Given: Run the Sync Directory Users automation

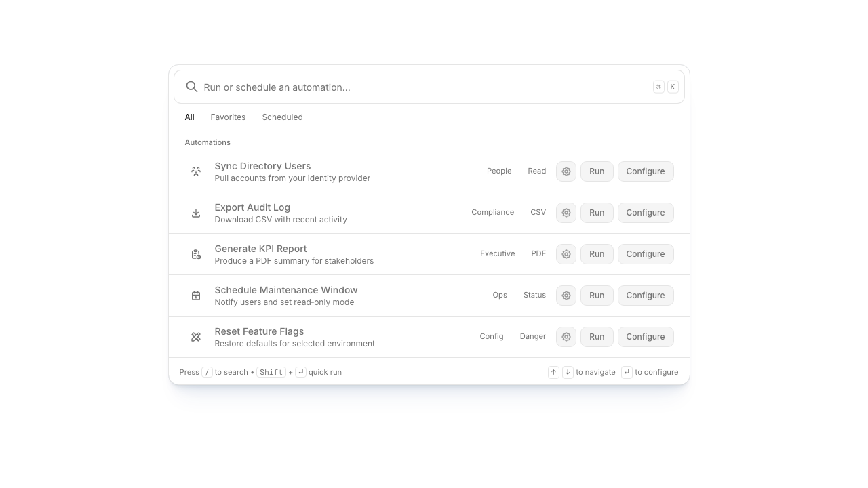Looking at the screenshot, I should click(x=597, y=171).
